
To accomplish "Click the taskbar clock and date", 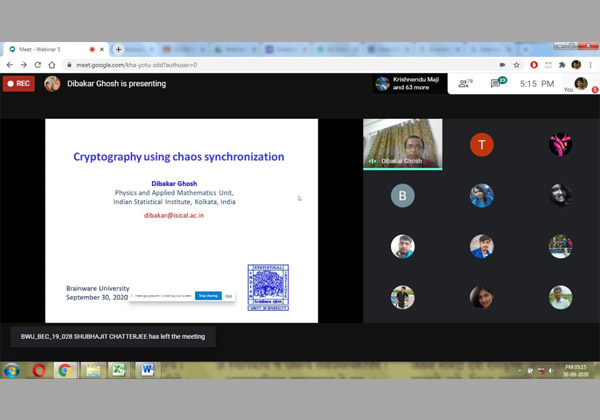I will point(576,371).
